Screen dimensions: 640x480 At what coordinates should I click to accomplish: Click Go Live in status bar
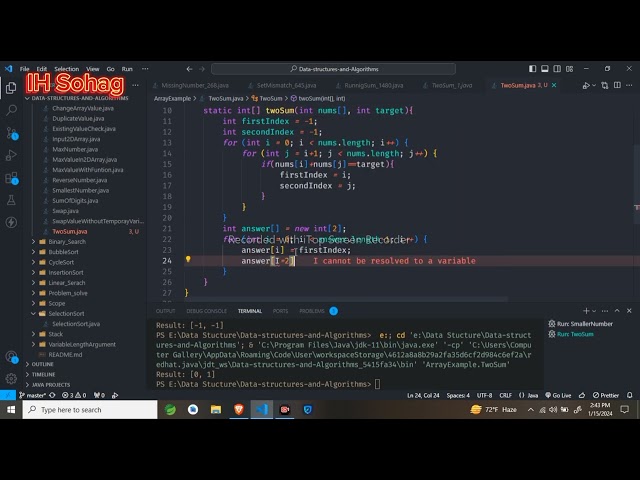click(x=558, y=395)
